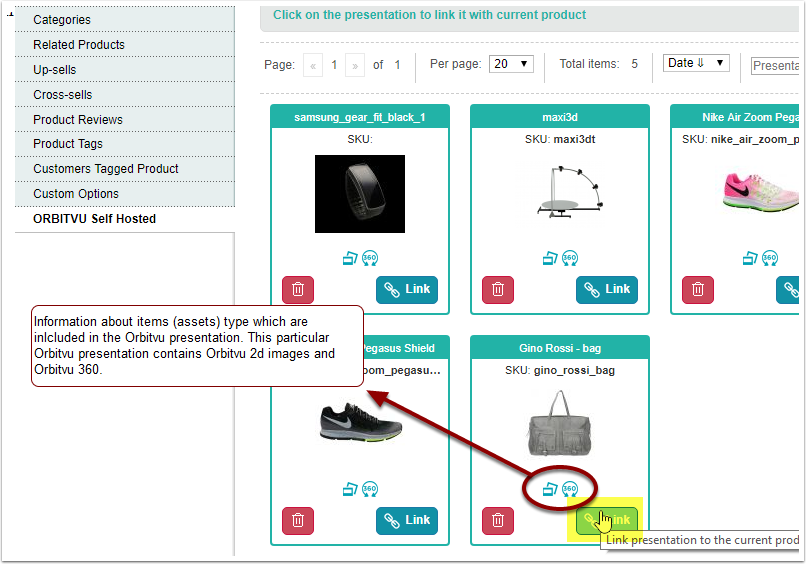Click the SKU: maxi3dt text
This screenshot has width=806, height=564.
tap(560, 139)
